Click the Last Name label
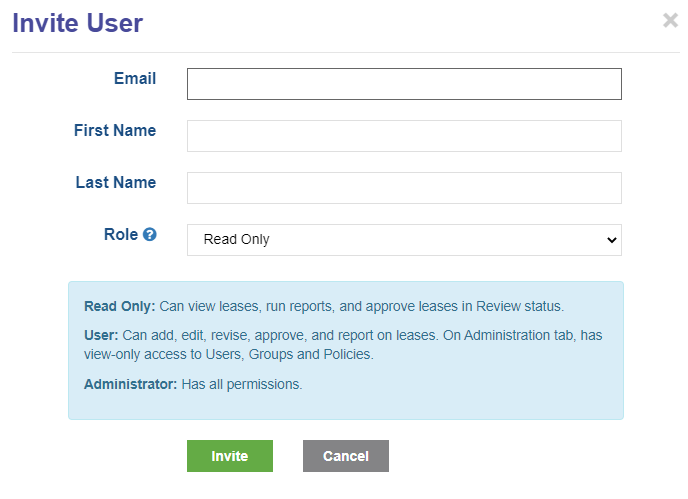 pos(116,182)
